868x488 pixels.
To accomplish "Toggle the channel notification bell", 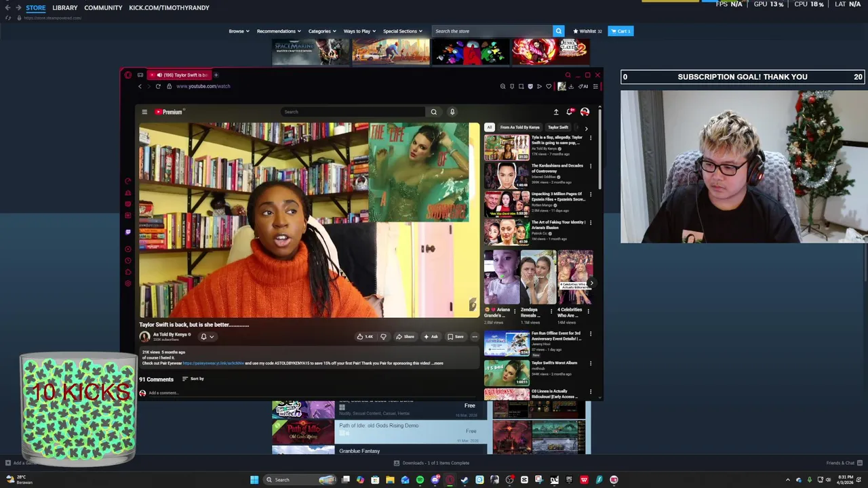I will point(203,336).
